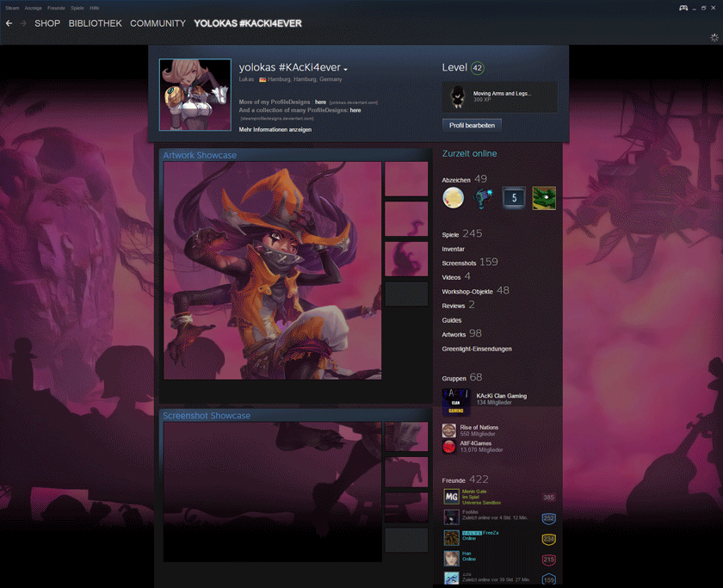Open the Rise of Nations group icon

(x=449, y=430)
